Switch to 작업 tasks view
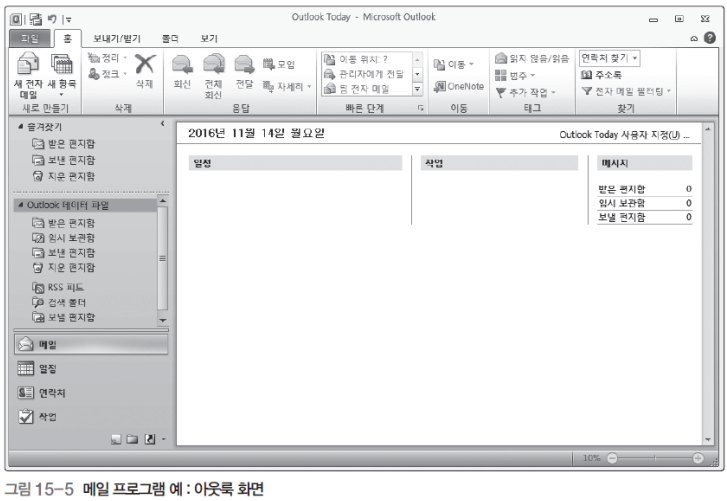This screenshot has width=727, height=501. (91, 417)
